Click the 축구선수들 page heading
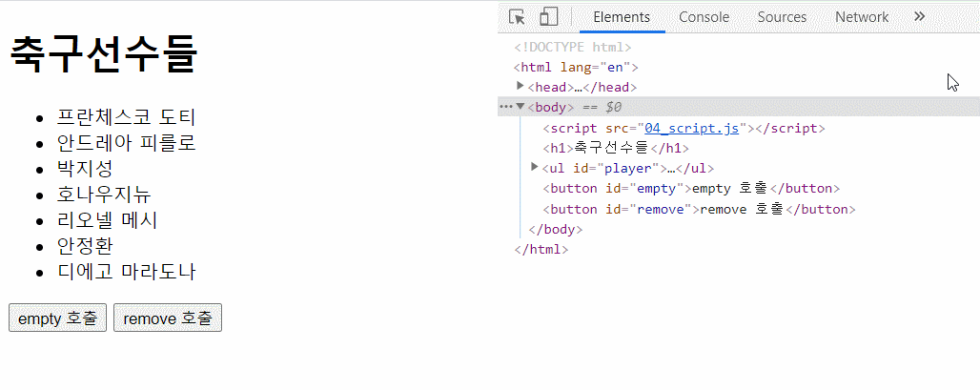980x390 pixels. [104, 54]
